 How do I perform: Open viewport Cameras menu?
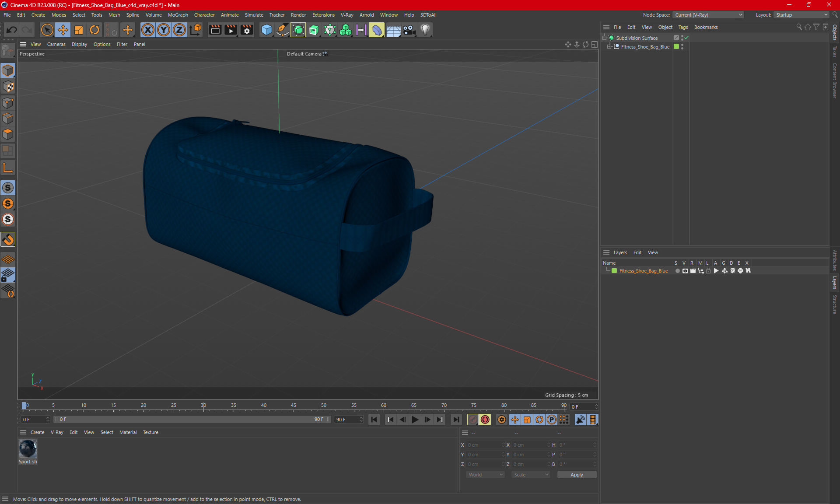point(56,44)
